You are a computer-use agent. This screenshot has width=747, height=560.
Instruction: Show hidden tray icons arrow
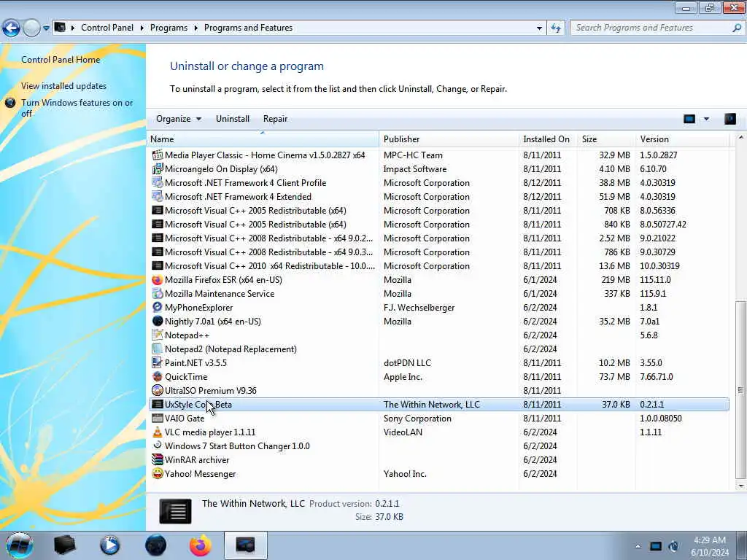pyautogui.click(x=638, y=547)
